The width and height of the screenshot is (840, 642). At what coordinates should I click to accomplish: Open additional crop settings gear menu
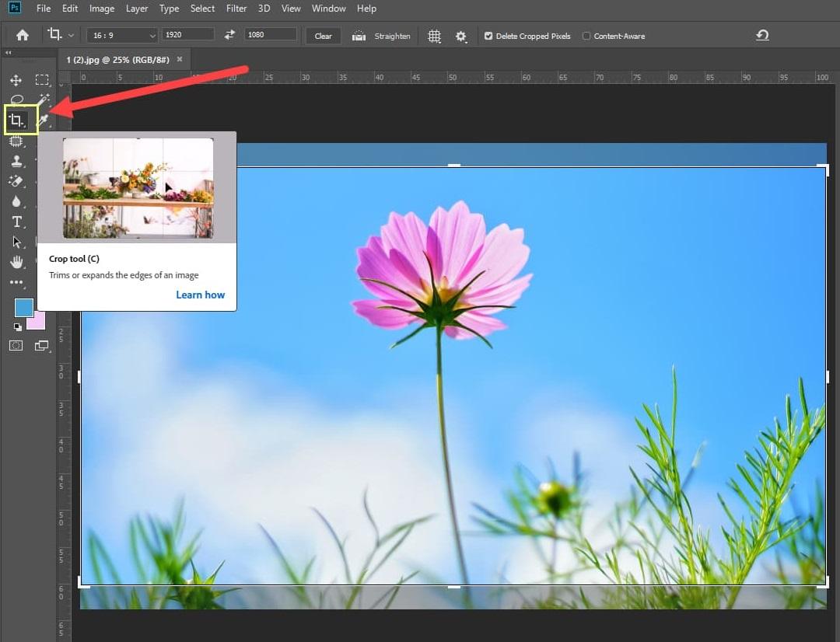click(461, 36)
